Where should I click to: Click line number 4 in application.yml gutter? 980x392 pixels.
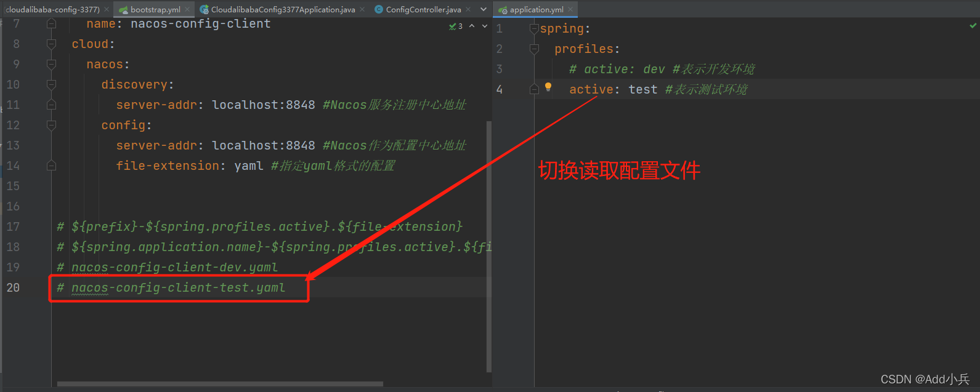(x=500, y=89)
